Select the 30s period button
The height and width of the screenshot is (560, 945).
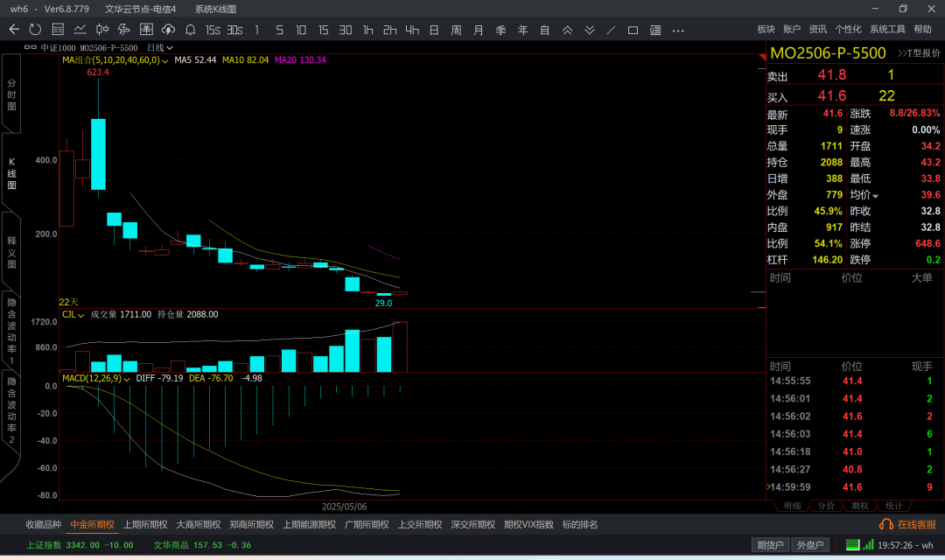[x=235, y=30]
